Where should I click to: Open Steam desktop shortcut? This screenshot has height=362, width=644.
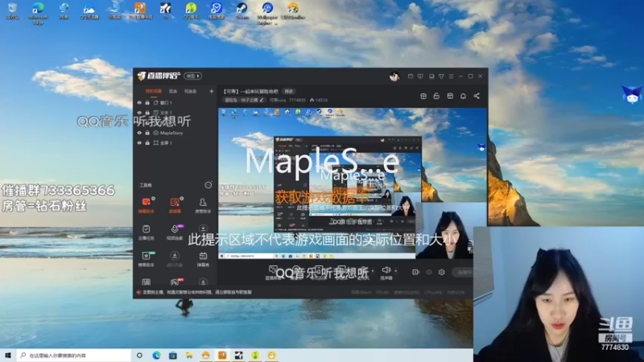(242, 11)
